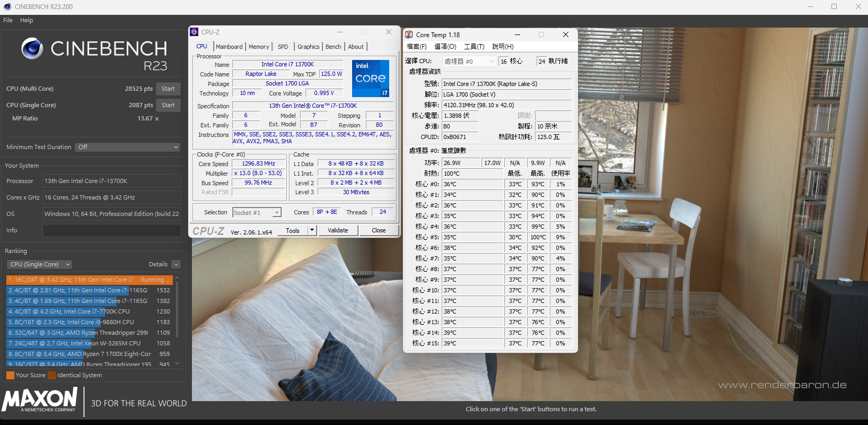Open the Tools dropdown arrow in CPU-Z
The image size is (868, 425).
[312, 230]
